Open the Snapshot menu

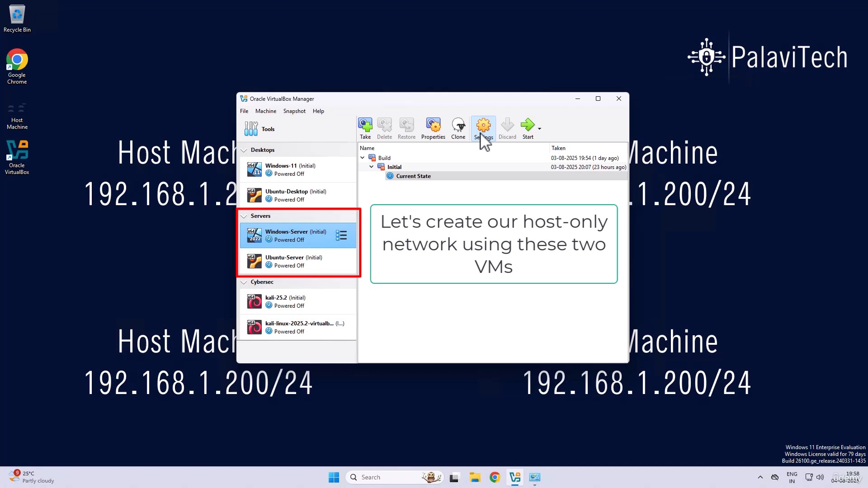pos(294,111)
